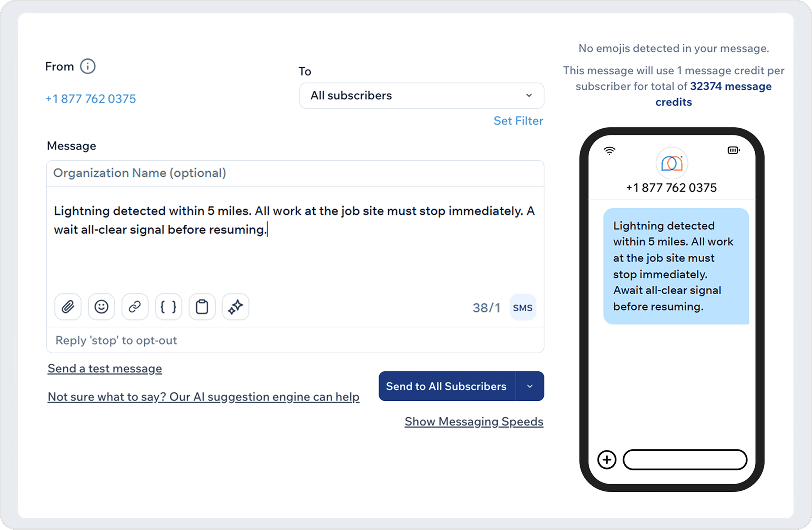Click the attachment paperclip icon
The width and height of the screenshot is (812, 530).
pos(68,307)
